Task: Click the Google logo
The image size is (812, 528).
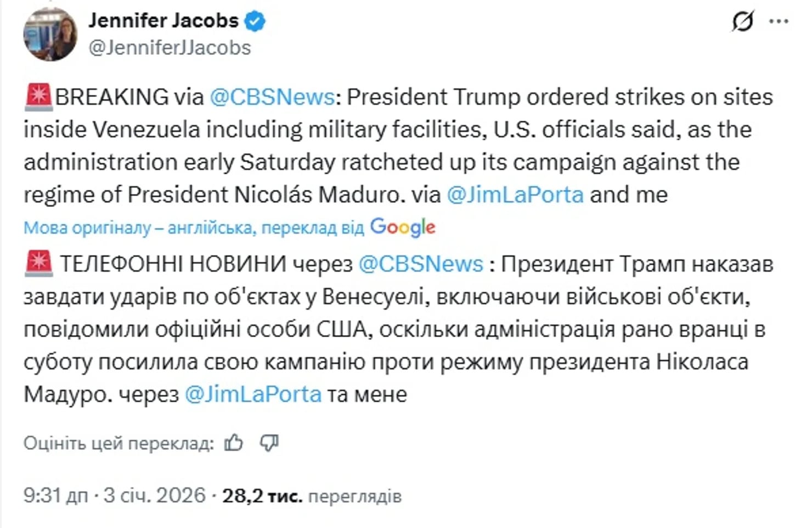Action: click(x=403, y=227)
